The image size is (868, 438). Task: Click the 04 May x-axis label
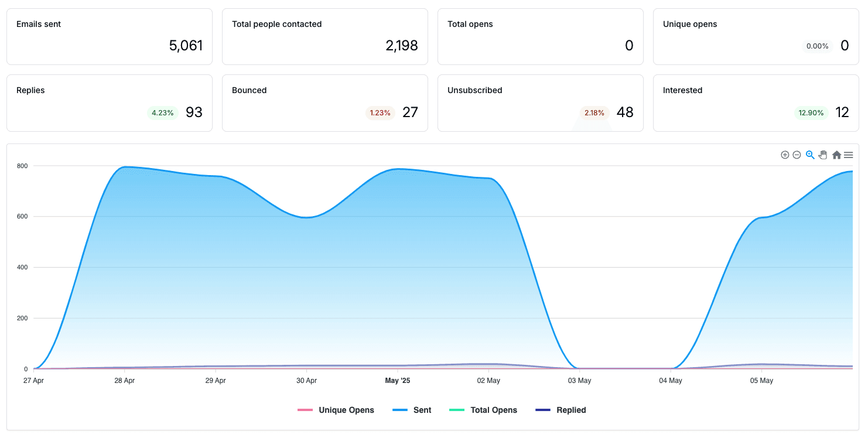tap(671, 381)
